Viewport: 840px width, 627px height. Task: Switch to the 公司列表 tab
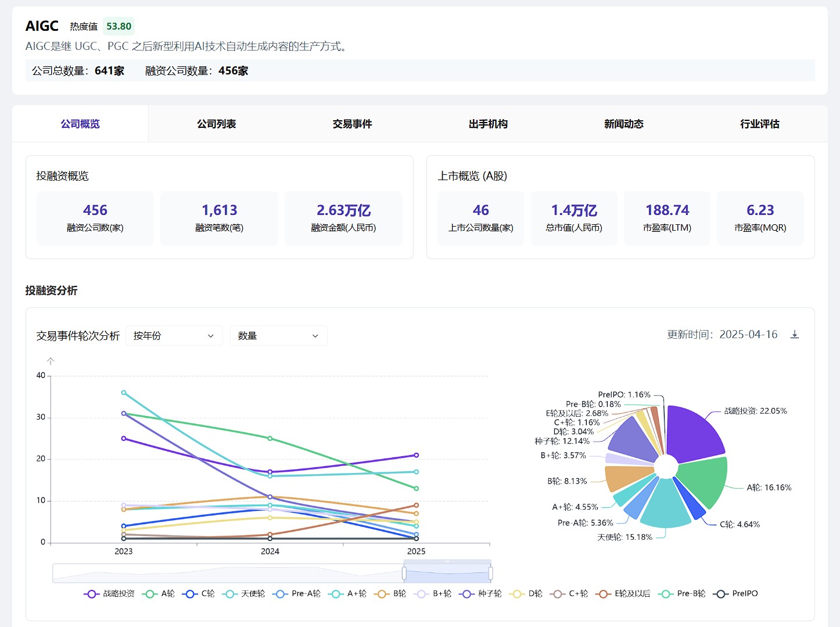(216, 124)
